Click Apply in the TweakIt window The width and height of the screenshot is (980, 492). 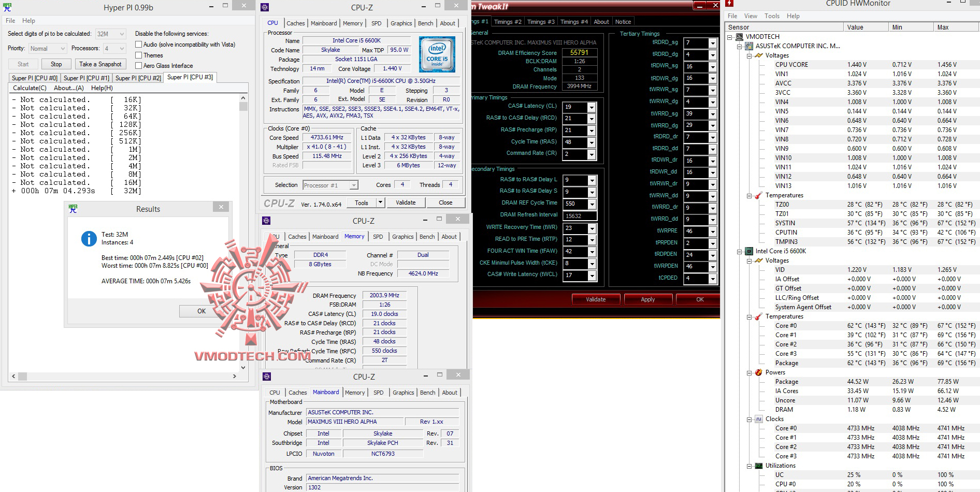(648, 299)
